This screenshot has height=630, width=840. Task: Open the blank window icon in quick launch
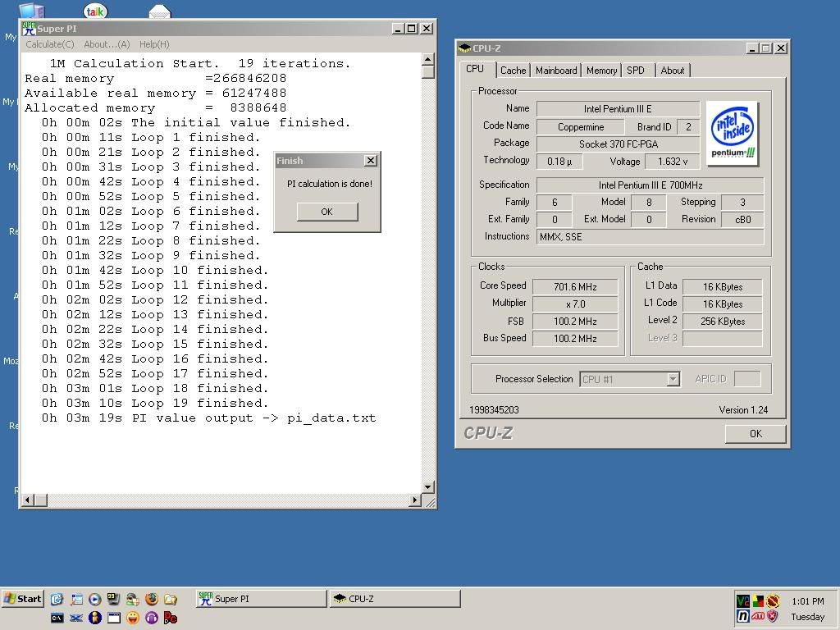pos(113,618)
